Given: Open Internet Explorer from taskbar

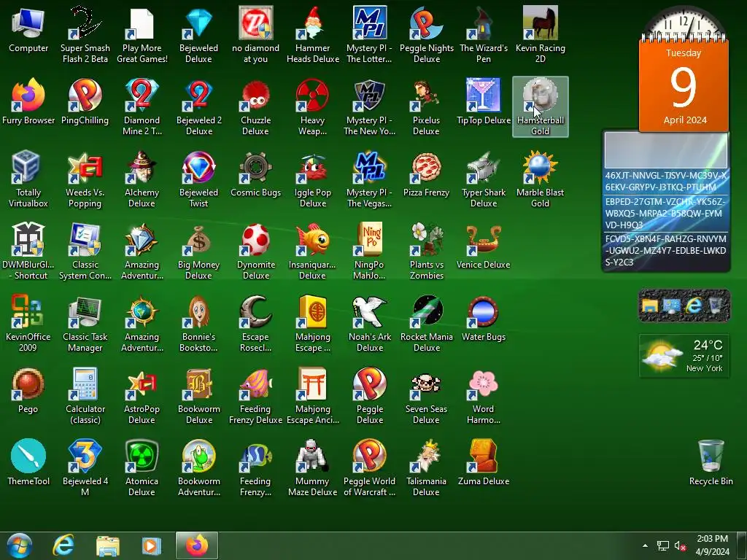Looking at the screenshot, I should click(x=63, y=545).
